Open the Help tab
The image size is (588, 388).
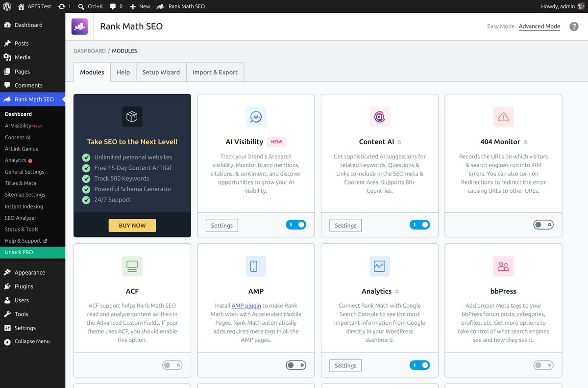click(123, 72)
